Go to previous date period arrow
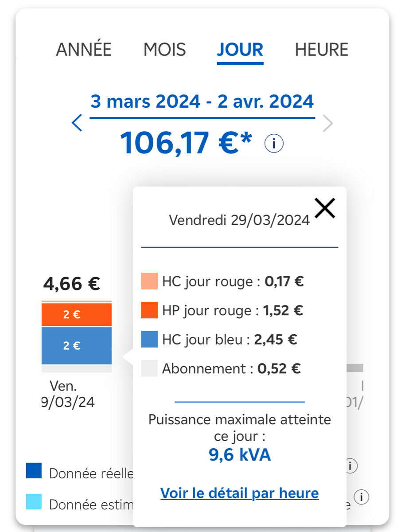This screenshot has height=532, width=405. click(x=77, y=123)
